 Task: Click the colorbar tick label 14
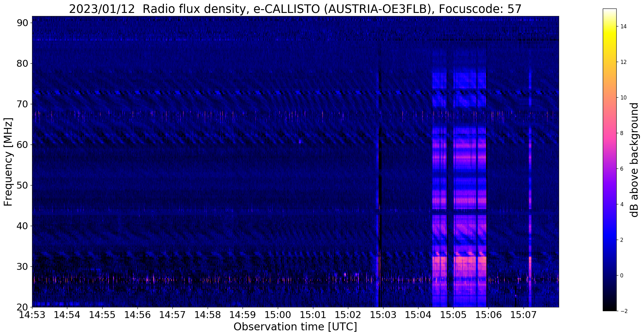pos(623,26)
